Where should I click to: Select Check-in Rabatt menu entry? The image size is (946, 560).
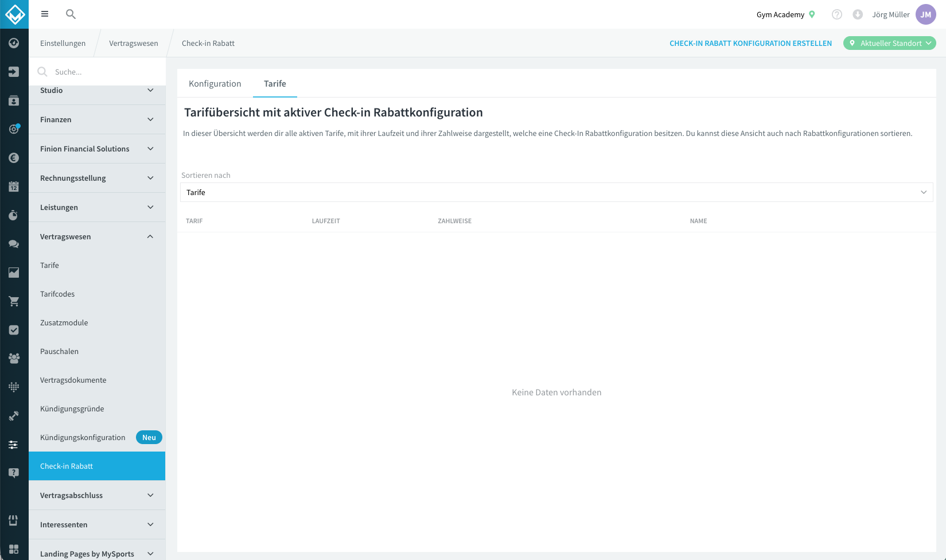tap(97, 466)
